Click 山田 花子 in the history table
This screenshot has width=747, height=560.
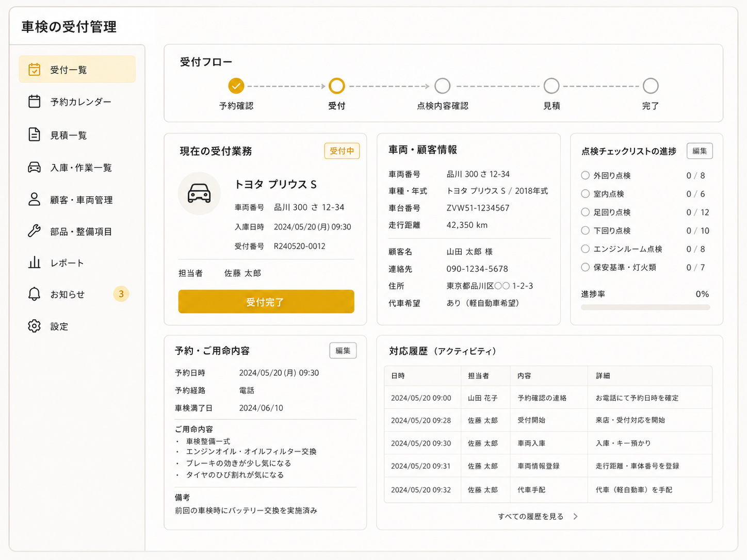point(483,398)
